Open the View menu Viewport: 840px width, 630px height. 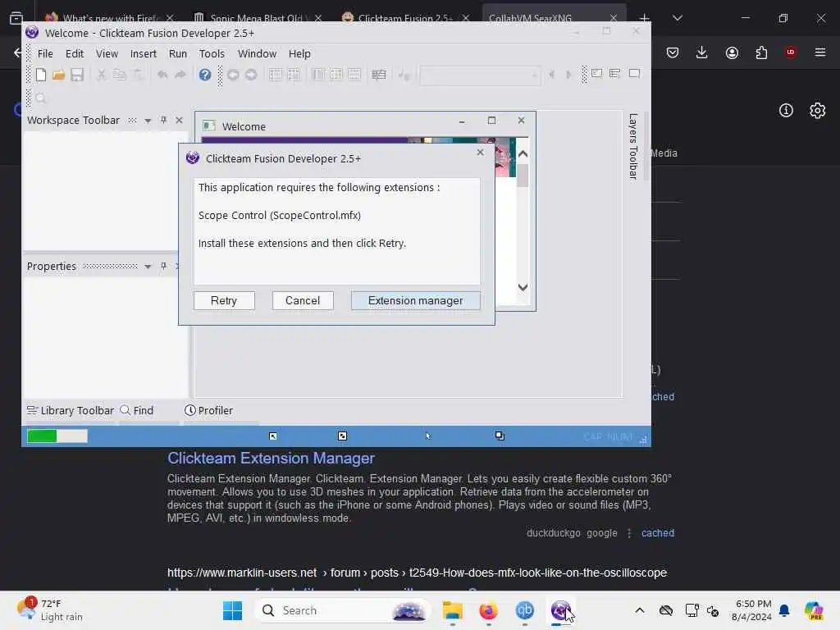(x=107, y=53)
